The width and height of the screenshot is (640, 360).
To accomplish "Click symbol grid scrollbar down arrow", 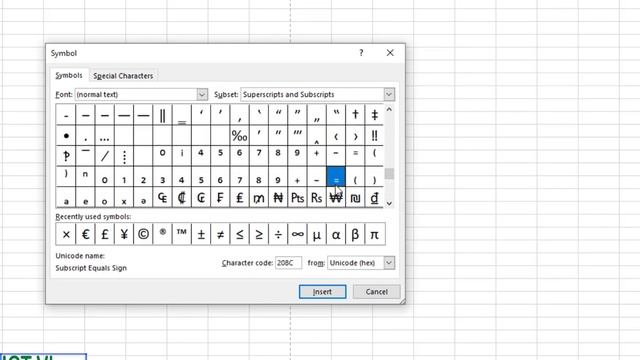I will coord(389,203).
